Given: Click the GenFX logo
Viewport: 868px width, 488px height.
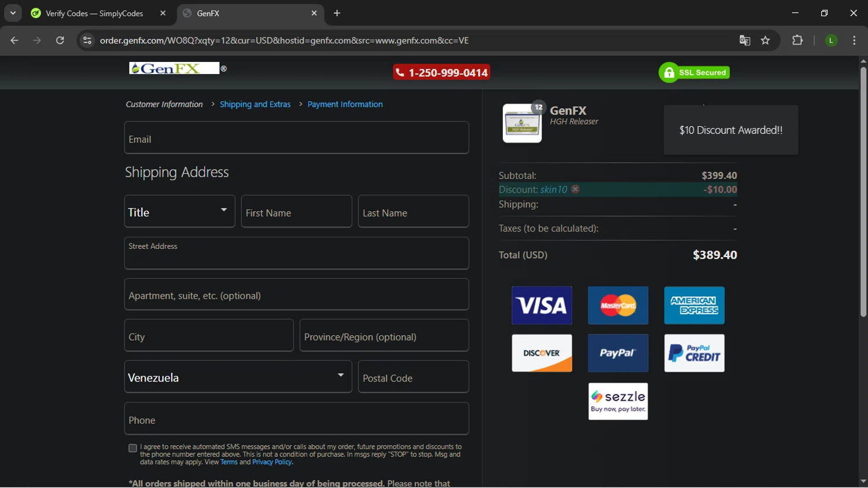Looking at the screenshot, I should pos(174,68).
